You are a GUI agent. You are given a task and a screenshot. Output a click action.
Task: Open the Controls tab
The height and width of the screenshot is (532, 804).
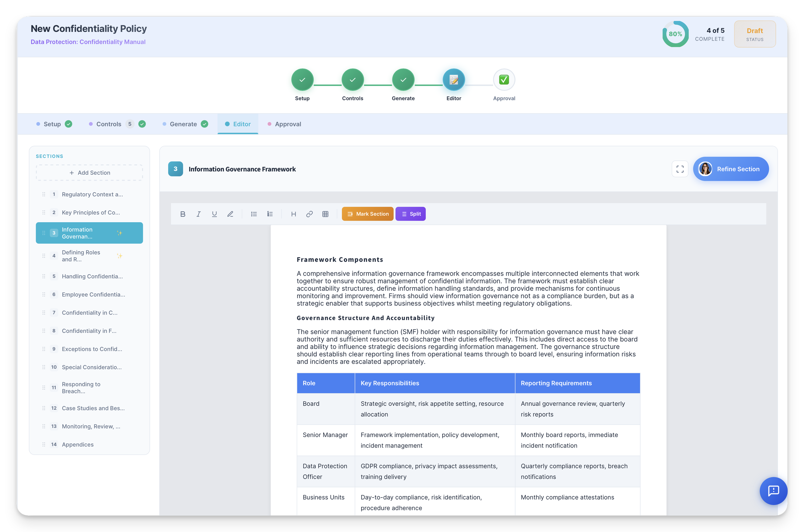point(109,124)
